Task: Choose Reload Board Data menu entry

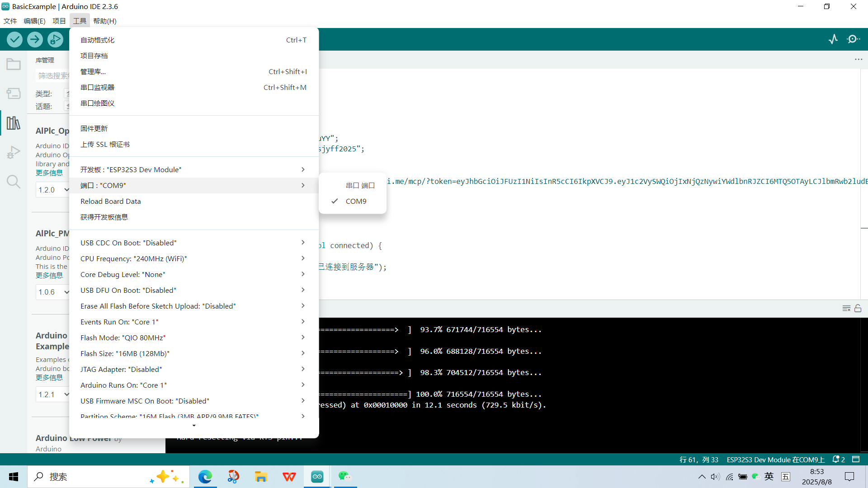Action: pos(194,201)
